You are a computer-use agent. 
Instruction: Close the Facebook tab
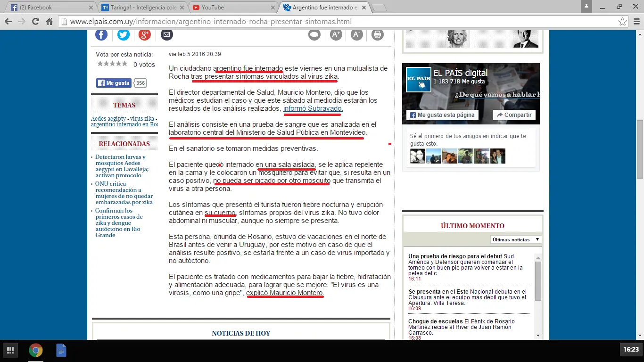(x=90, y=8)
